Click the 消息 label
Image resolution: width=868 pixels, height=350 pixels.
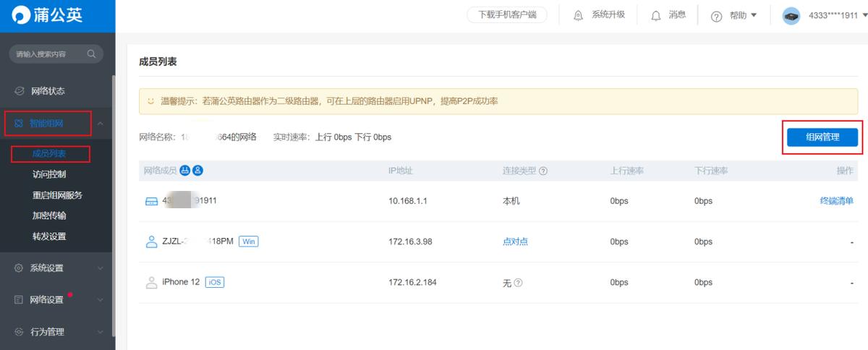click(677, 15)
